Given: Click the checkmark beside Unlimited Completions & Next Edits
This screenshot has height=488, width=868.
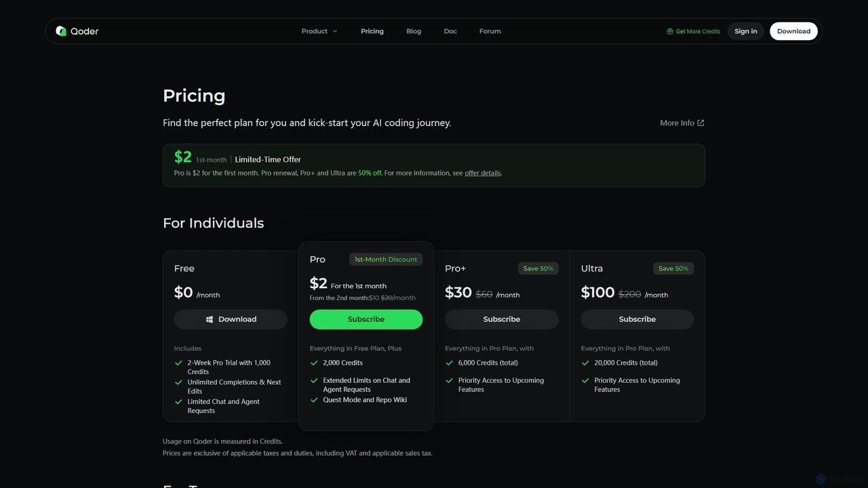Looking at the screenshot, I should (x=178, y=382).
